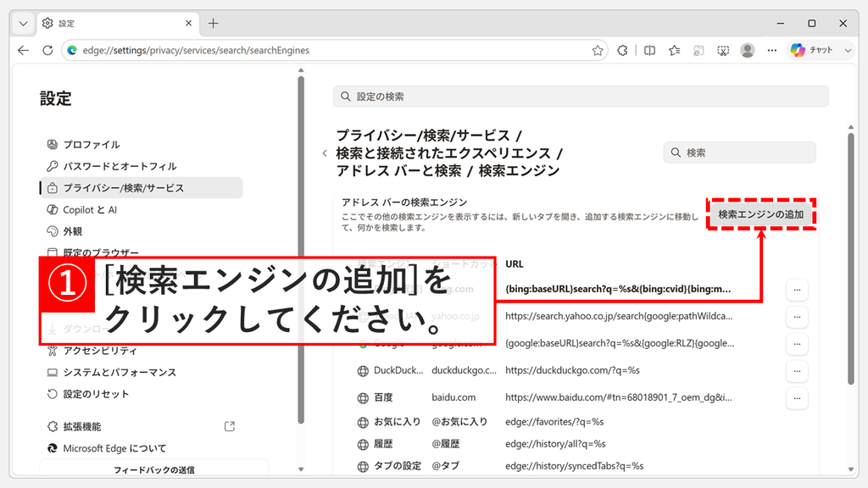Expand the dropdown arrow beside チャット
Image resolution: width=868 pixels, height=488 pixels.
pyautogui.click(x=848, y=50)
